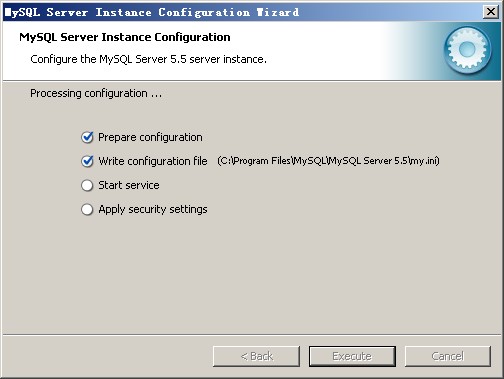
Task: Go to the previous step with Back
Action: (x=256, y=356)
